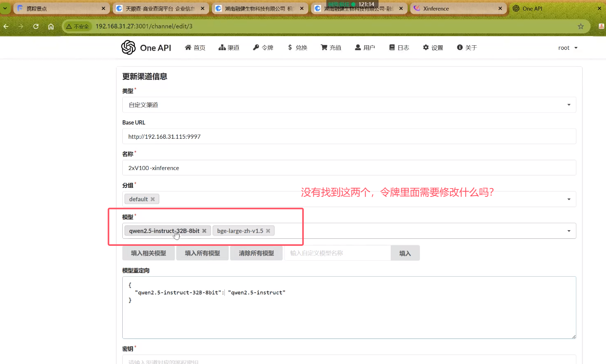The width and height of the screenshot is (606, 364).
Task: Open the group selection dropdown arrow
Action: tap(569, 199)
